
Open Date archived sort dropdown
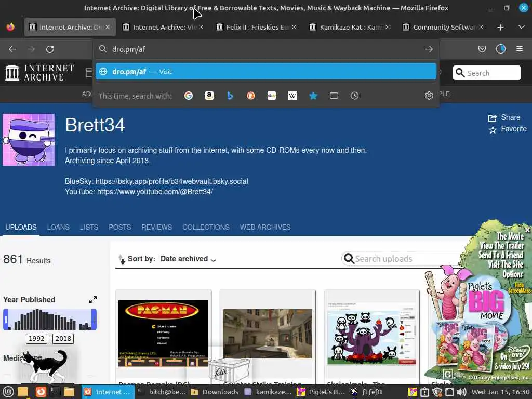click(188, 259)
